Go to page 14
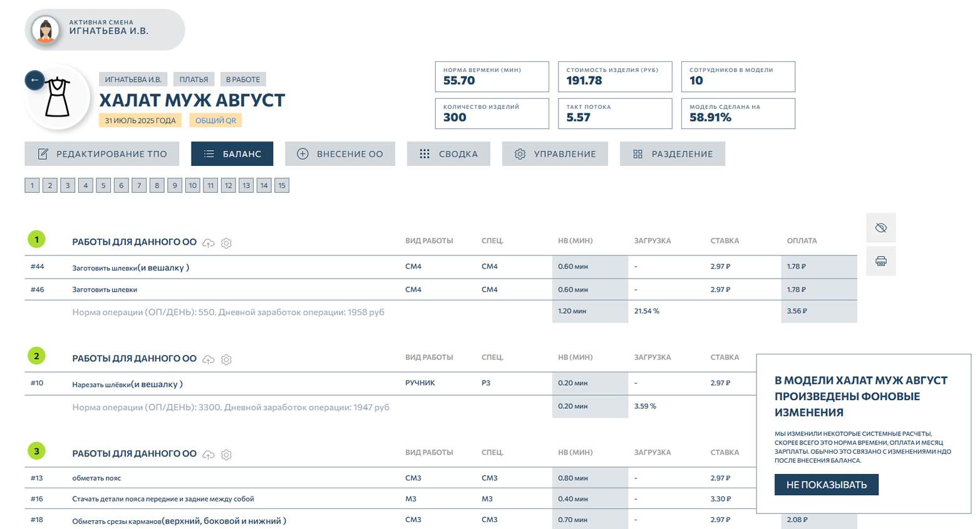Screen dimensions: 980x529 (264, 185)
